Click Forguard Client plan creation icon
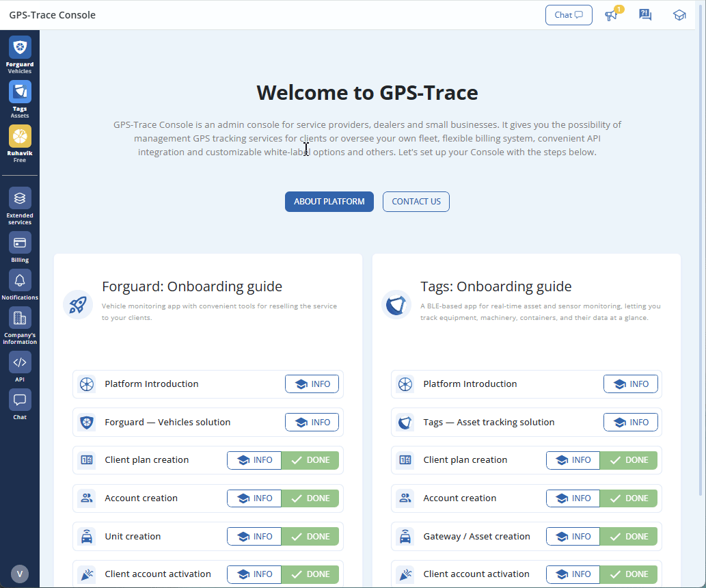 coord(86,460)
